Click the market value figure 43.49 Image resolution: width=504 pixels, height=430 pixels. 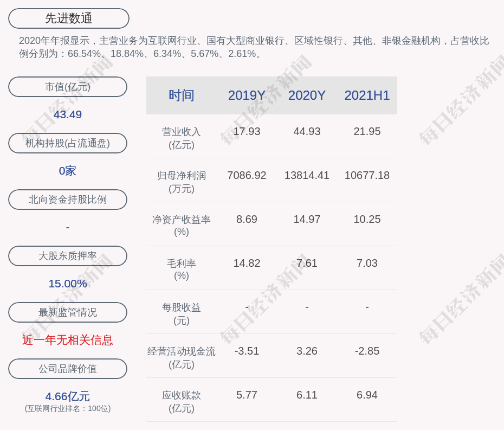(68, 114)
